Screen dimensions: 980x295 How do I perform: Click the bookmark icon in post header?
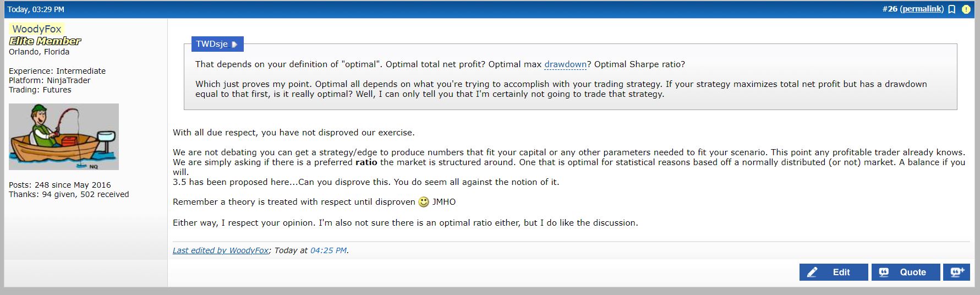point(951,9)
